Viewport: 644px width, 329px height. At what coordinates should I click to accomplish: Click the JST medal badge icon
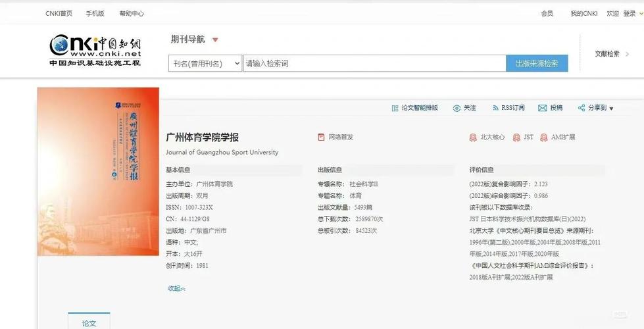[x=516, y=138]
